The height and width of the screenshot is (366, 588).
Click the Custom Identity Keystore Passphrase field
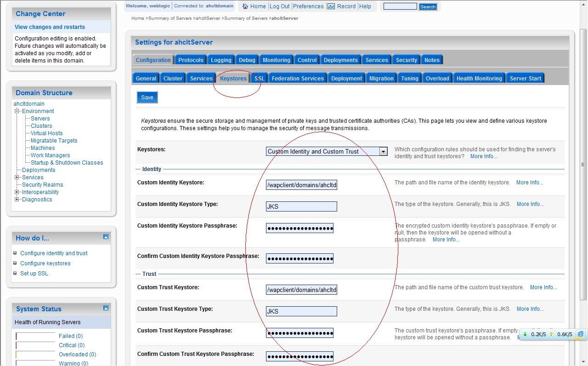300,228
